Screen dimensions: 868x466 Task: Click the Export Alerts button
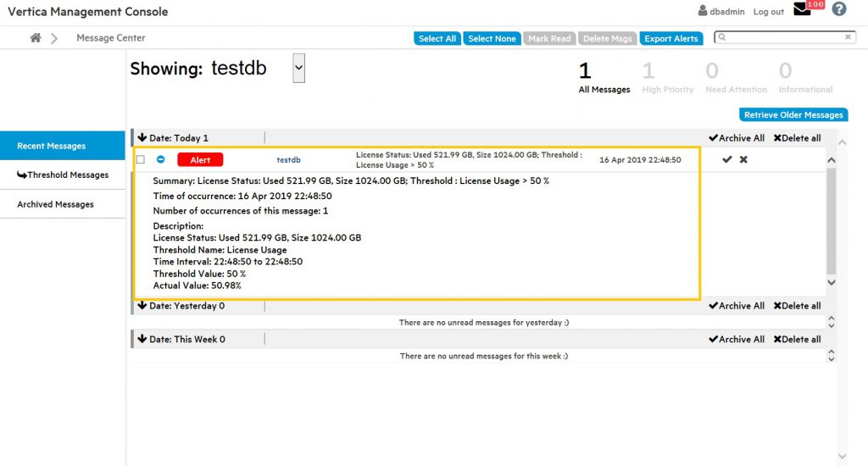[x=671, y=39]
